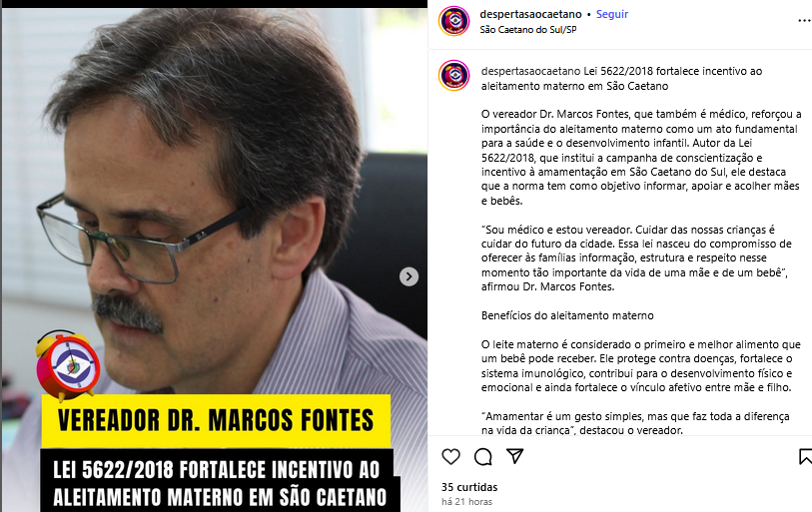Open the three-dot more options menu

[804, 21]
